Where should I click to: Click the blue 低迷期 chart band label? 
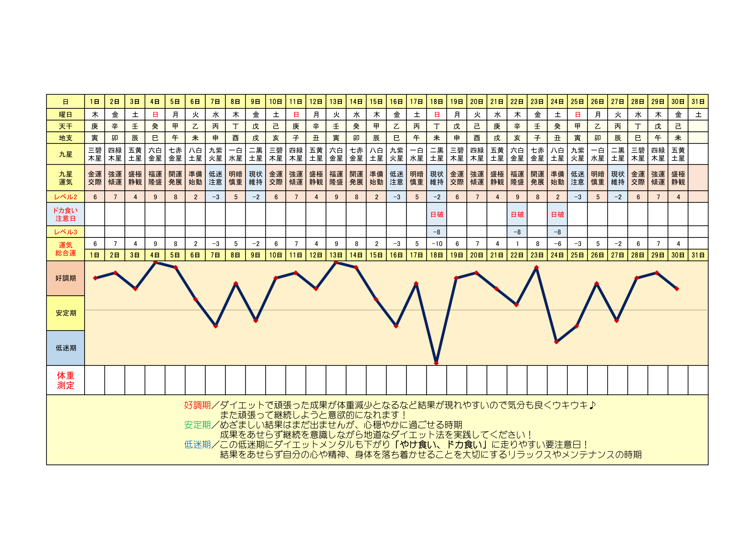66,348
